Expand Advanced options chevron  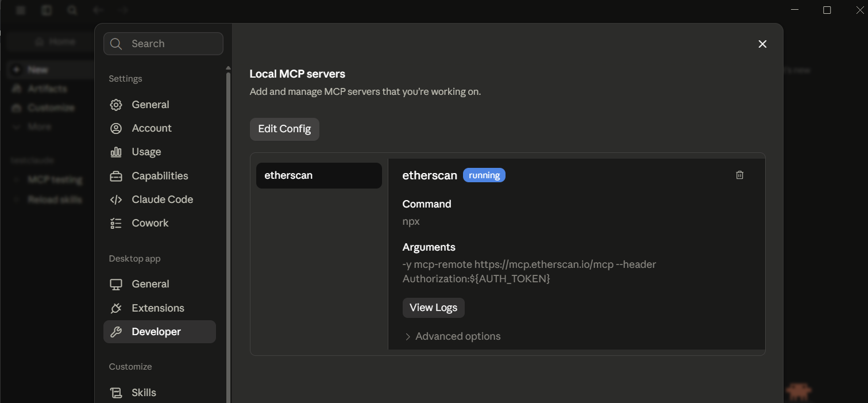click(408, 337)
